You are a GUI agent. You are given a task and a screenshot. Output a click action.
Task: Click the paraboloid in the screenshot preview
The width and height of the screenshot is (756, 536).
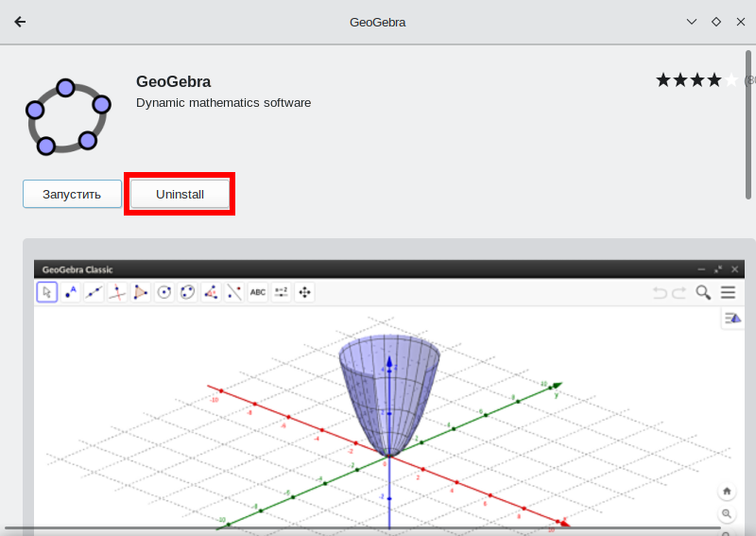coord(389,394)
